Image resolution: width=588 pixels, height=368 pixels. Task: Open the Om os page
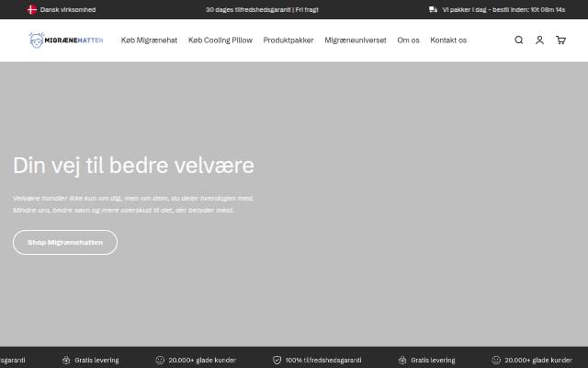coord(408,40)
